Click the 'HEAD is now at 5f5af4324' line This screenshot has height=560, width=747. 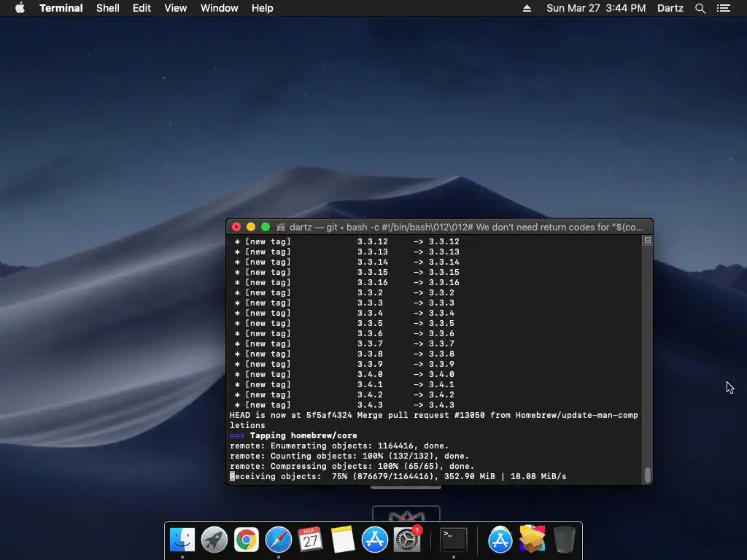coord(433,415)
